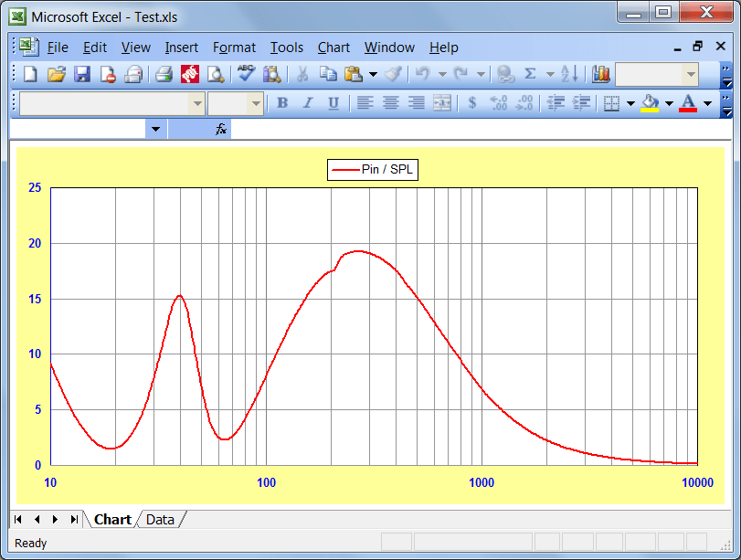Click the Cut scissors icon
The width and height of the screenshot is (741, 560).
pos(302,74)
